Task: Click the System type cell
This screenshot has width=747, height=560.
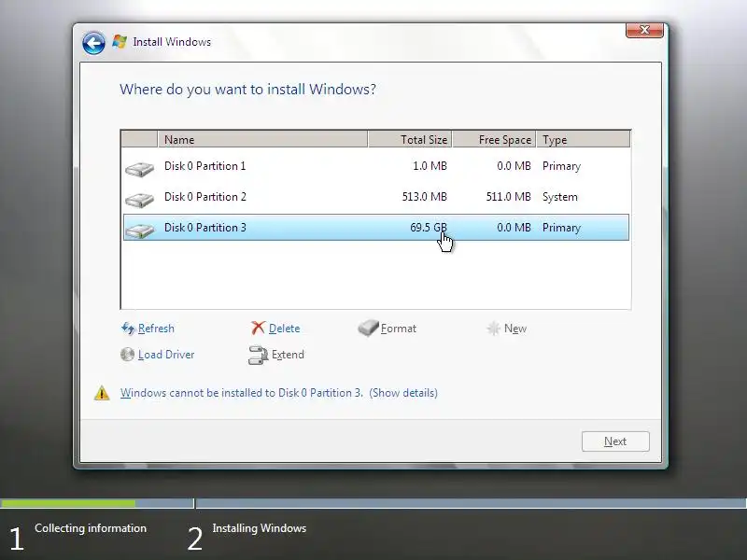Action: coord(559,197)
